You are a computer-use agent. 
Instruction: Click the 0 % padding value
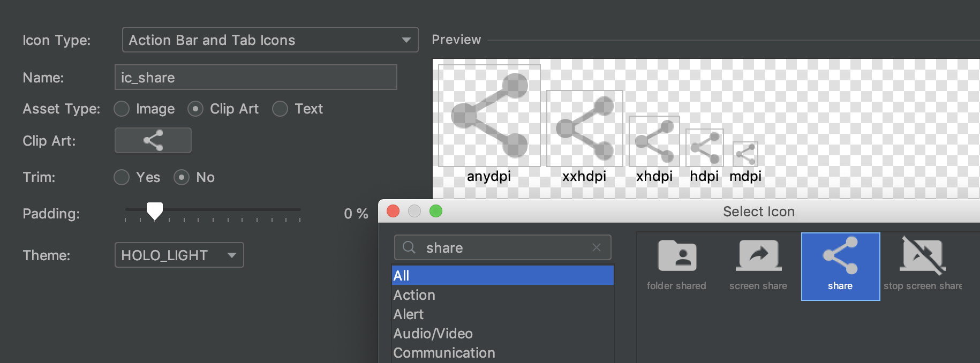pyautogui.click(x=356, y=214)
